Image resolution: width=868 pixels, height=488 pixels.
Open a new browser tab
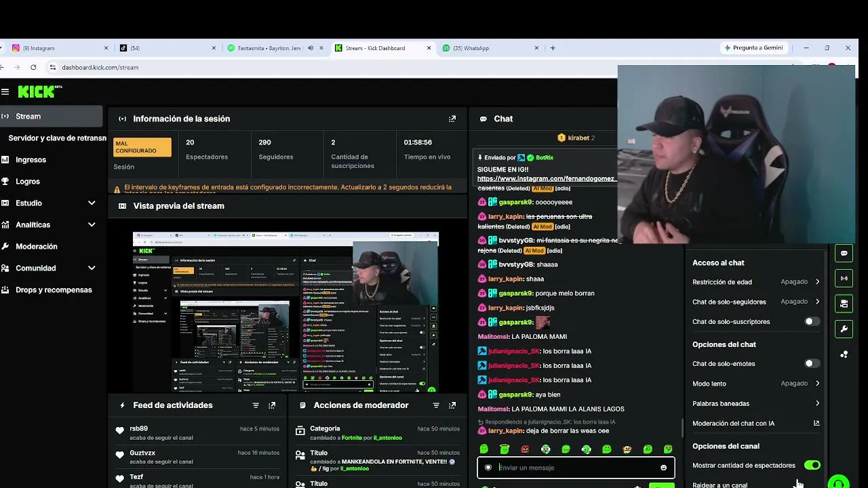(553, 48)
